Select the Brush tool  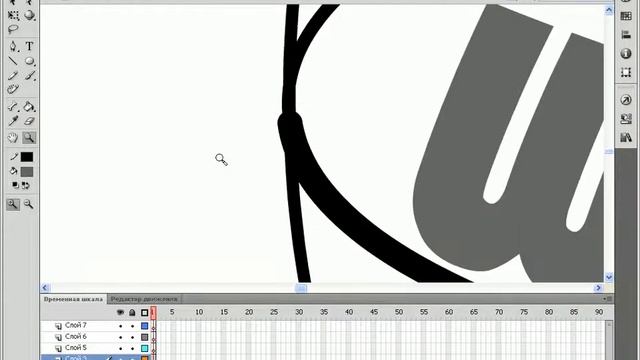pos(29,76)
